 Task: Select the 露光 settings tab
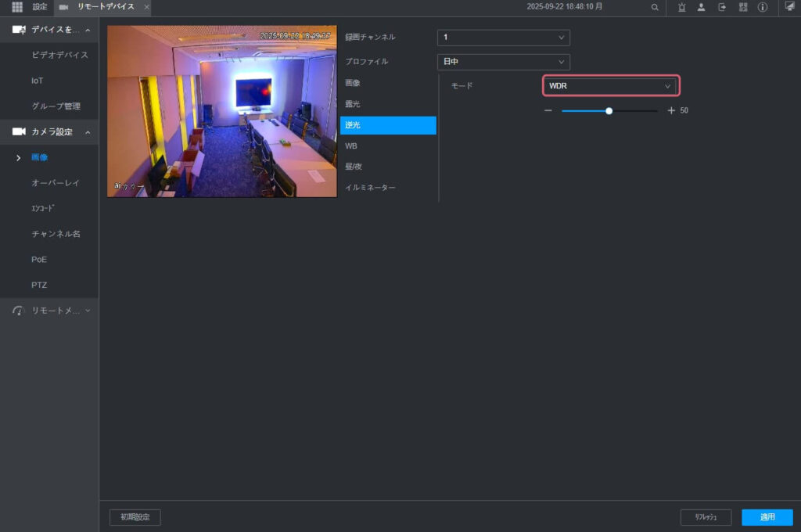coord(353,104)
